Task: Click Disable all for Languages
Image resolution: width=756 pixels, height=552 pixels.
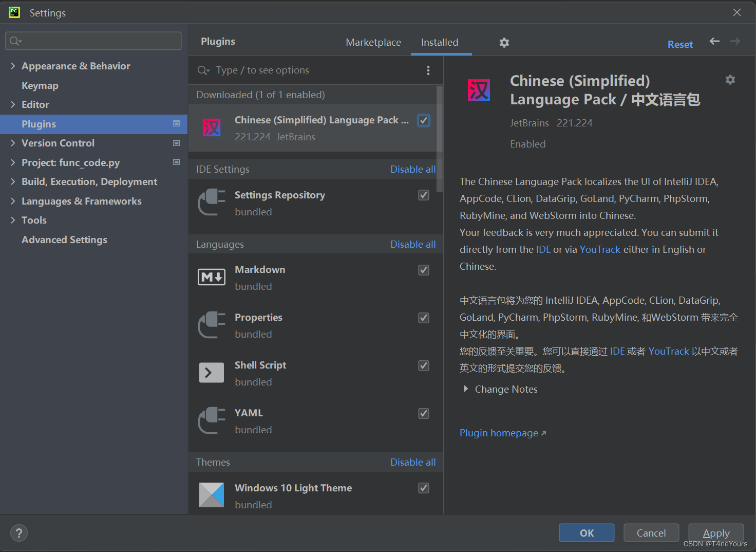Action: click(x=413, y=244)
